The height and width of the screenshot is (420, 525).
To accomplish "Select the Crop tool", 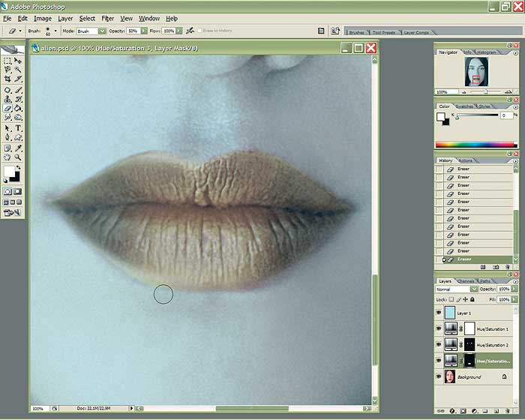I will tap(7, 79).
